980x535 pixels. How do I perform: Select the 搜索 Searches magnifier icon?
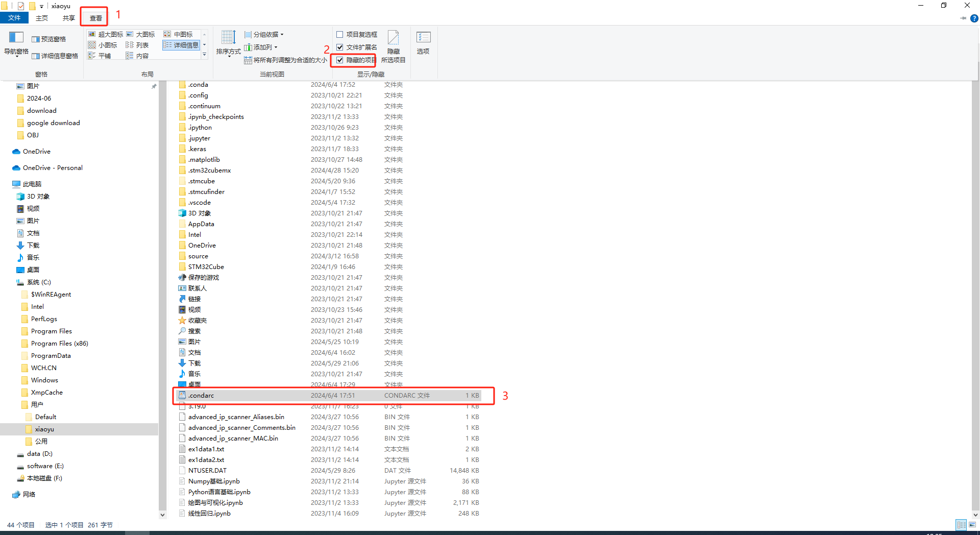tap(182, 331)
